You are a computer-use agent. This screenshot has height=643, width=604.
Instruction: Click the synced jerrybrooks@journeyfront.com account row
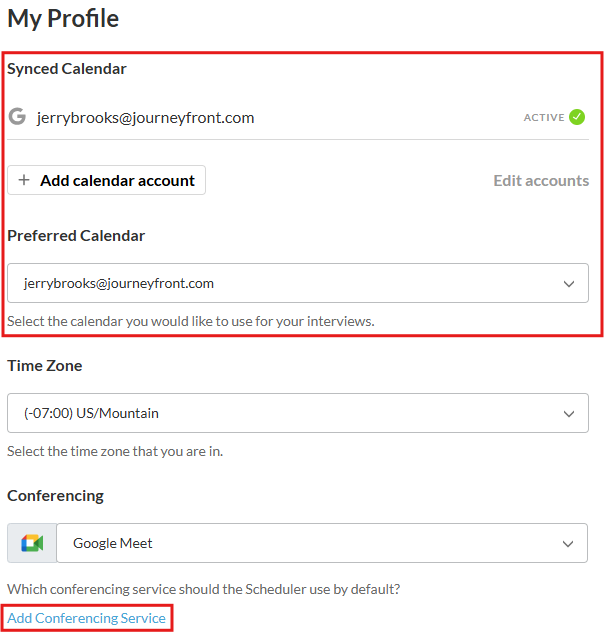tap(298, 117)
